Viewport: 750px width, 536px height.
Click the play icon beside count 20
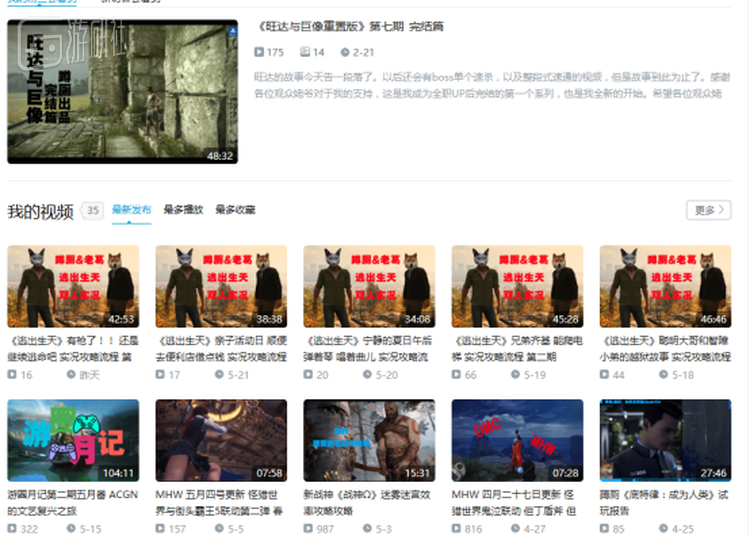point(308,374)
